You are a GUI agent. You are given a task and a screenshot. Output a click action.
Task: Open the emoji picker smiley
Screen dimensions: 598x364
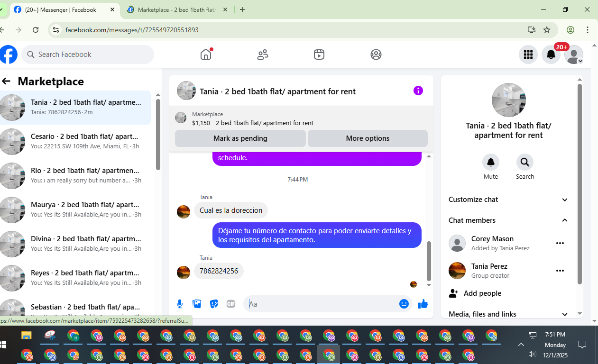[404, 304]
